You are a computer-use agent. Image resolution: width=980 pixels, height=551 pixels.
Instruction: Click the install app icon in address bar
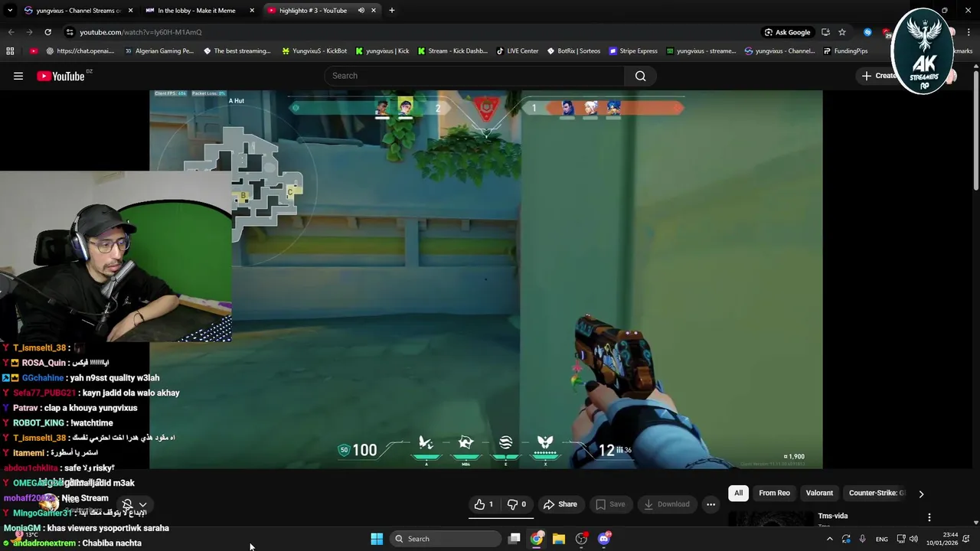(825, 32)
